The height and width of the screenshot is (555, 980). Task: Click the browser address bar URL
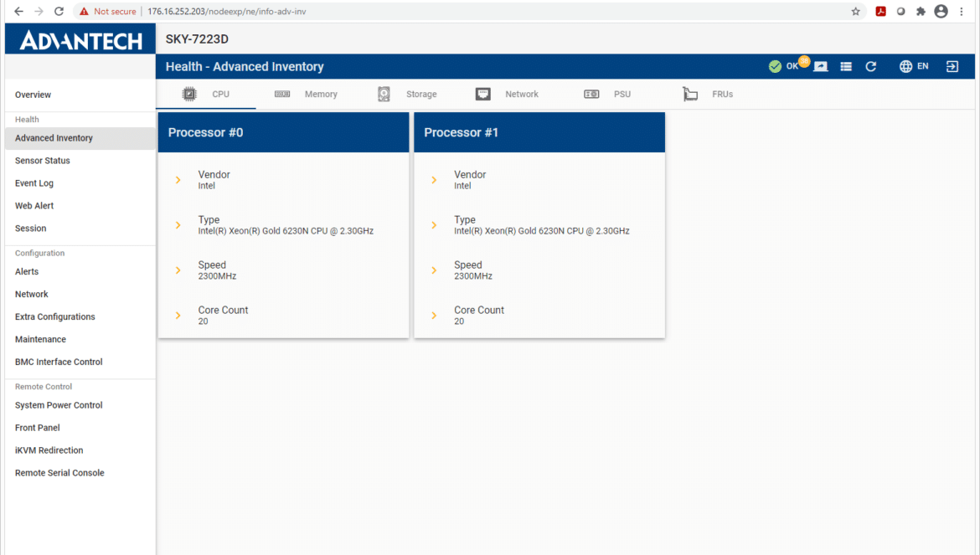[226, 11]
